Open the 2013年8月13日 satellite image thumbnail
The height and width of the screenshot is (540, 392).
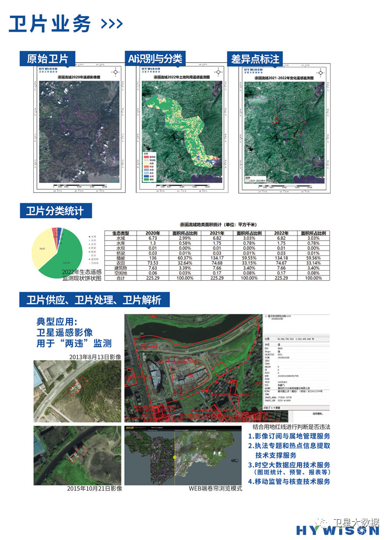77,389
